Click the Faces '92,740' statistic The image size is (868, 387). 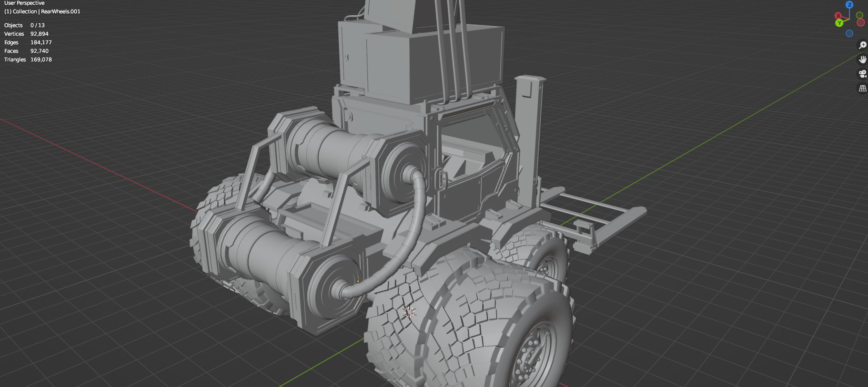(x=40, y=51)
